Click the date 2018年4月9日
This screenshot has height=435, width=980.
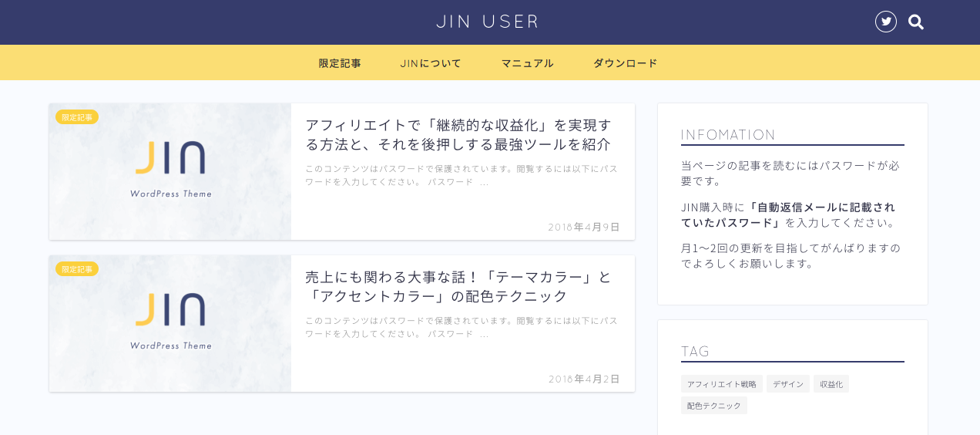coord(584,228)
